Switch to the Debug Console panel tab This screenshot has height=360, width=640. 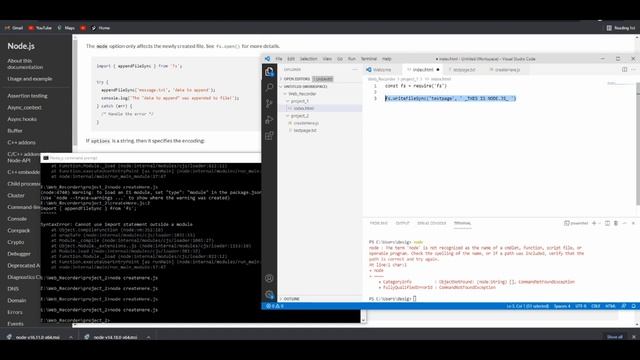(431, 223)
